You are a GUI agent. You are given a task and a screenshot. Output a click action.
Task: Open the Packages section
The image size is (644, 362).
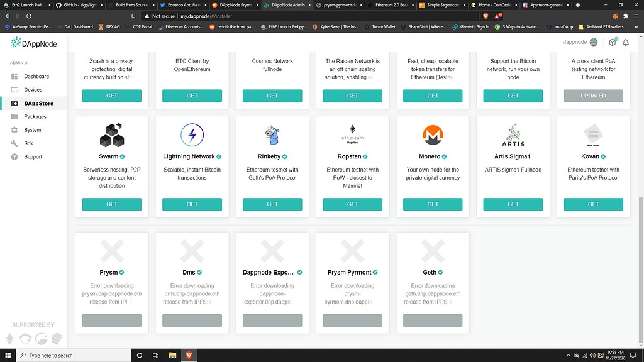pyautogui.click(x=36, y=116)
